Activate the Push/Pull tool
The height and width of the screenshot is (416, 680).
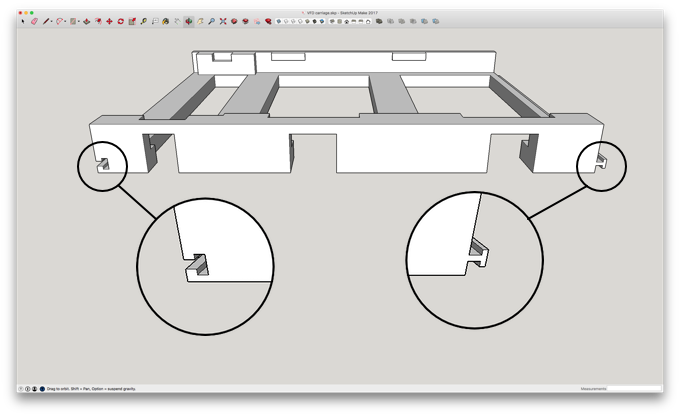tap(87, 21)
